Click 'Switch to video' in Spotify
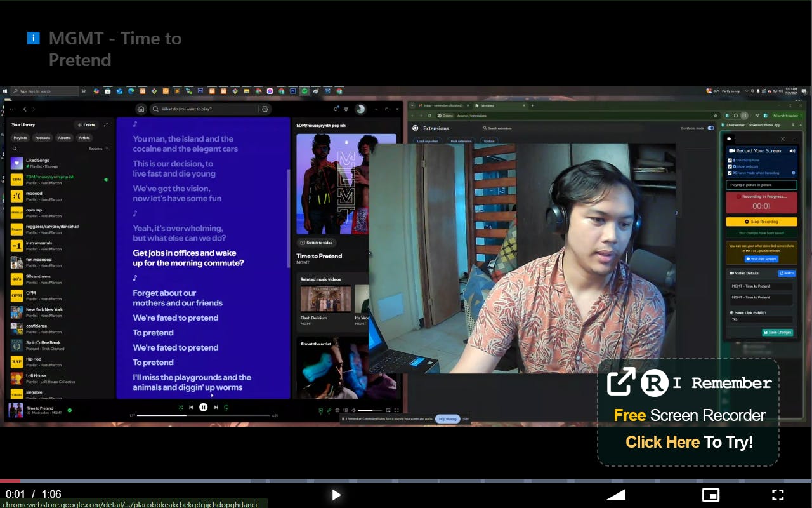812x508 pixels. (316, 243)
